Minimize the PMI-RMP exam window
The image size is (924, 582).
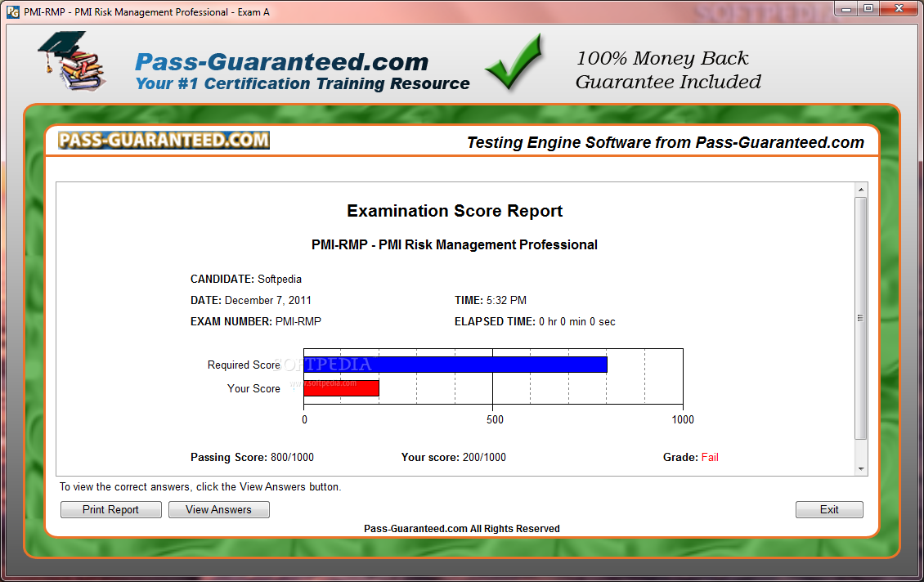click(846, 9)
